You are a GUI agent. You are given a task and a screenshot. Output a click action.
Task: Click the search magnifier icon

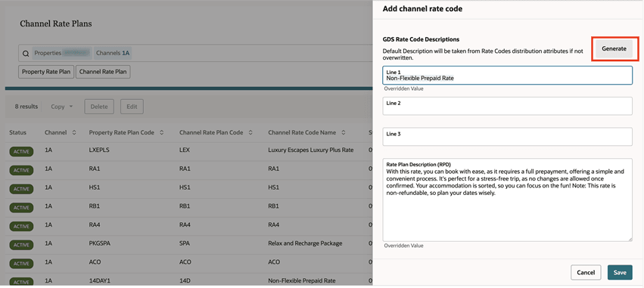click(x=26, y=54)
